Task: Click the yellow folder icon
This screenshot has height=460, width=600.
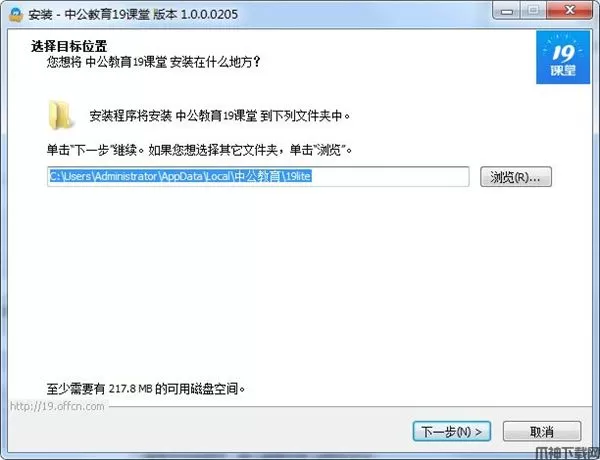Action: pyautogui.click(x=61, y=115)
